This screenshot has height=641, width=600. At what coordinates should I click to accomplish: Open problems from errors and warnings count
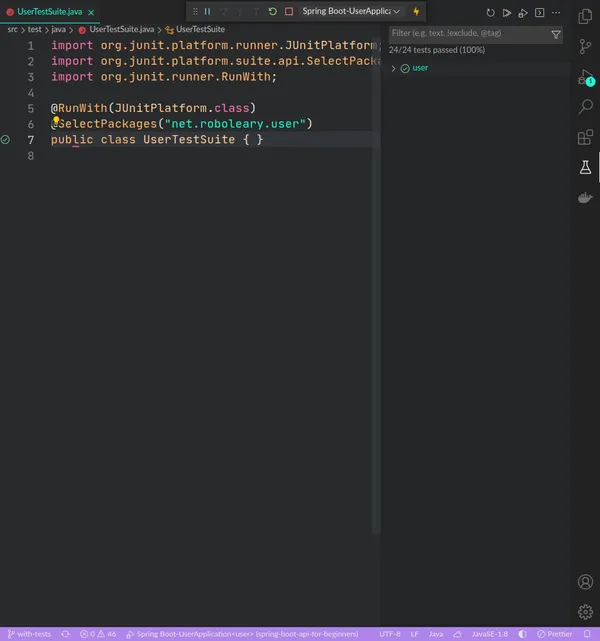click(98, 634)
